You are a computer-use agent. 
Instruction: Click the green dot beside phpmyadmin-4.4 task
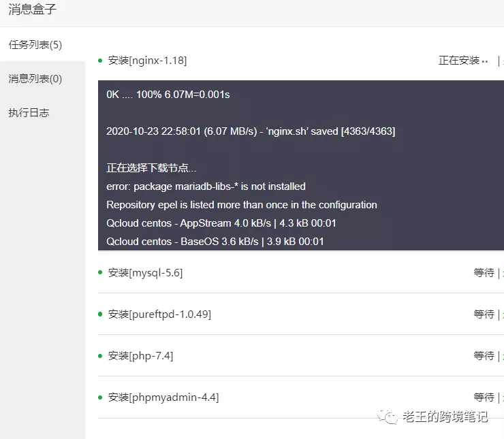[101, 397]
